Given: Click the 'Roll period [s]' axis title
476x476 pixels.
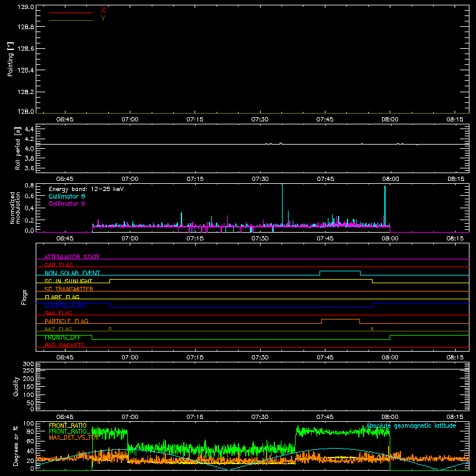Looking at the screenshot, I should point(18,148).
